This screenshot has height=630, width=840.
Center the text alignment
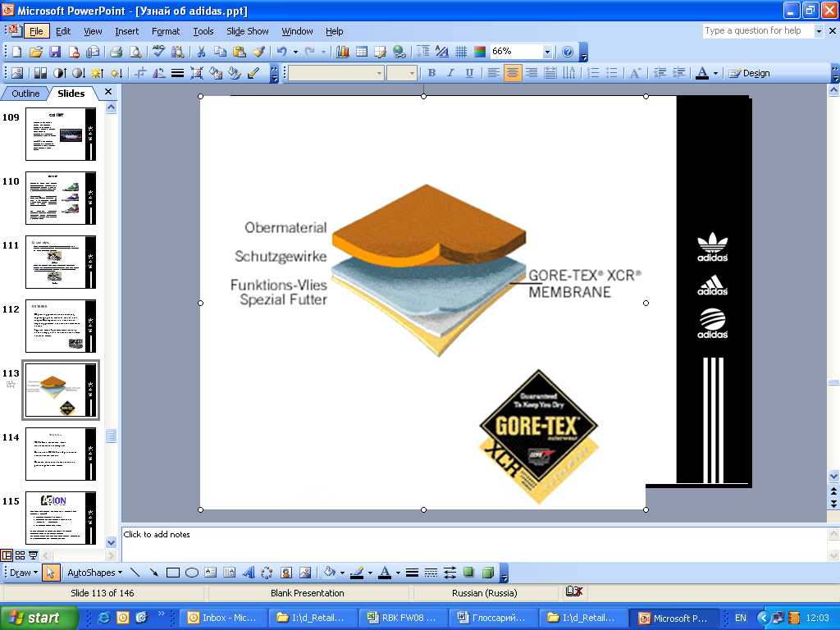513,73
